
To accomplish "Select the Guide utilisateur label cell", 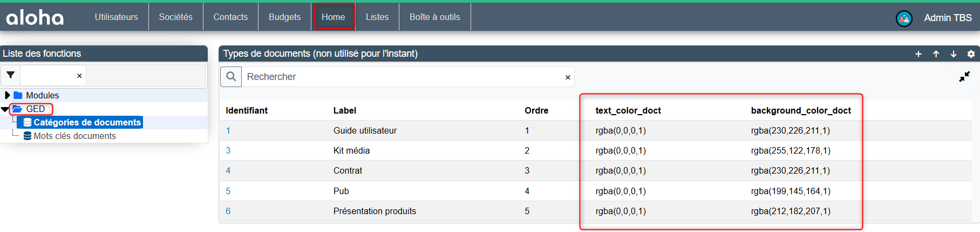I will pyautogui.click(x=365, y=130).
